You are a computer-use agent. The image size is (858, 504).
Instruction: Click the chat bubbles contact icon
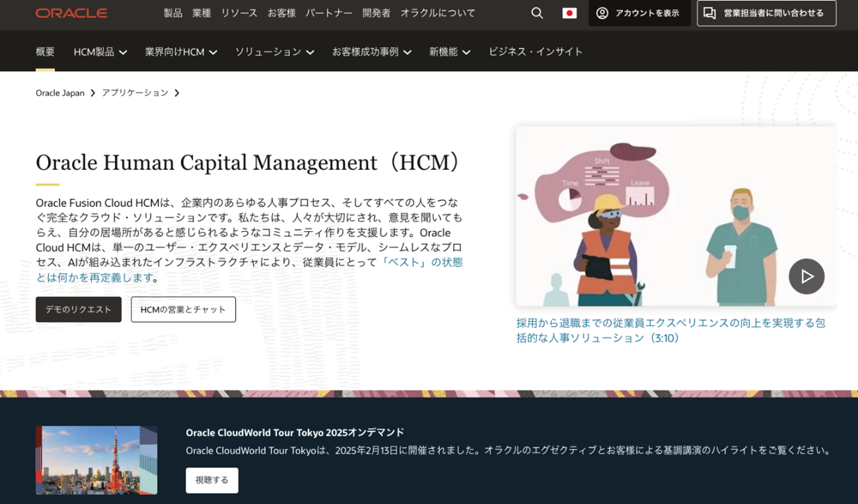point(709,13)
